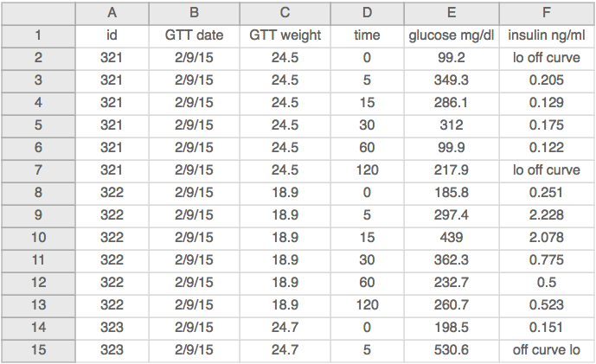Viewport: 596px width, 364px height.
Task: Select column B header
Action: tap(194, 13)
